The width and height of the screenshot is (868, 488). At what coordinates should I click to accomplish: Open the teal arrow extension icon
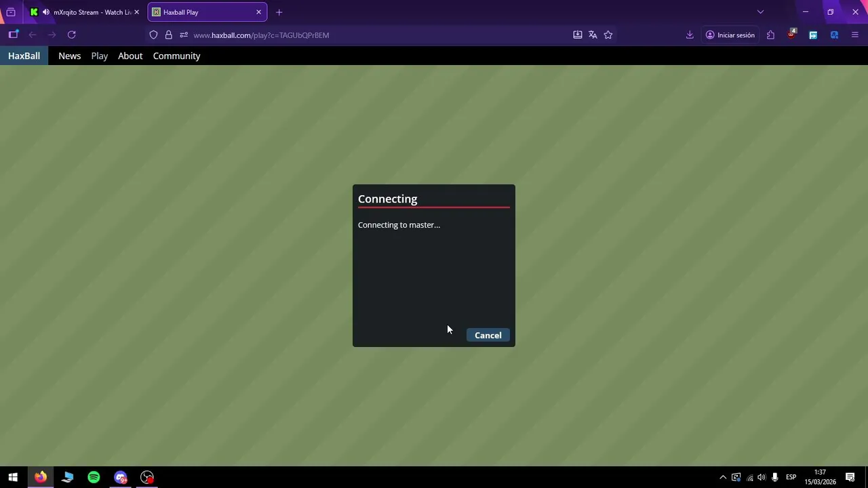click(813, 35)
